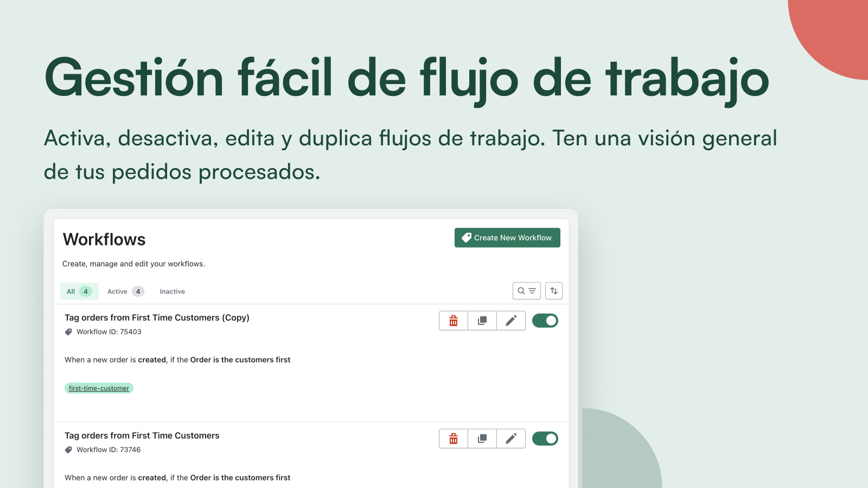Click title Tag orders from First Time Customers (Copy)
868x488 pixels.
point(157,318)
